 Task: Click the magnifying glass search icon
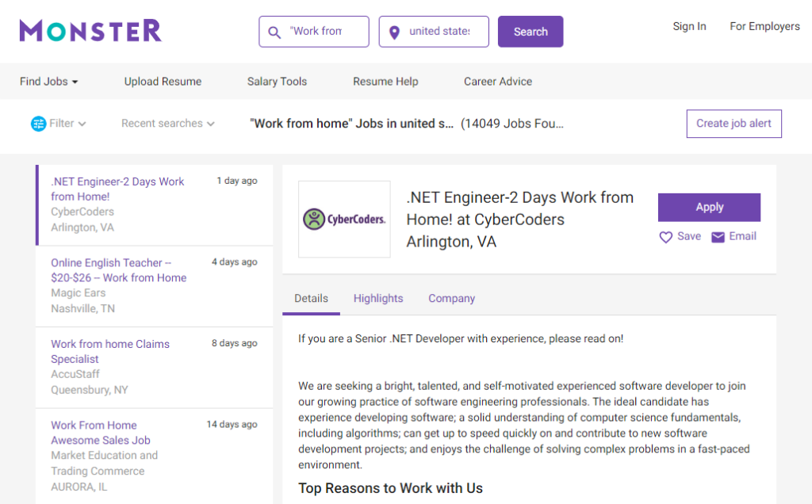click(275, 32)
